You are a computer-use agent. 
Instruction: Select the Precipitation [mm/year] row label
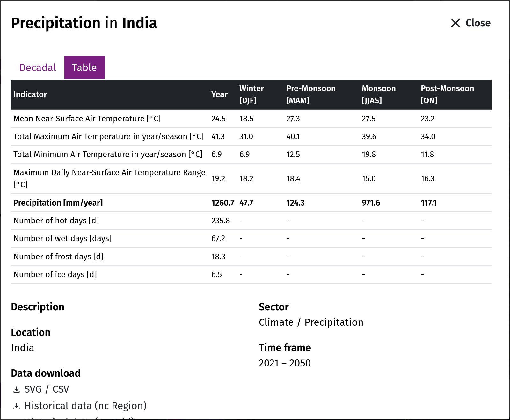pos(58,203)
